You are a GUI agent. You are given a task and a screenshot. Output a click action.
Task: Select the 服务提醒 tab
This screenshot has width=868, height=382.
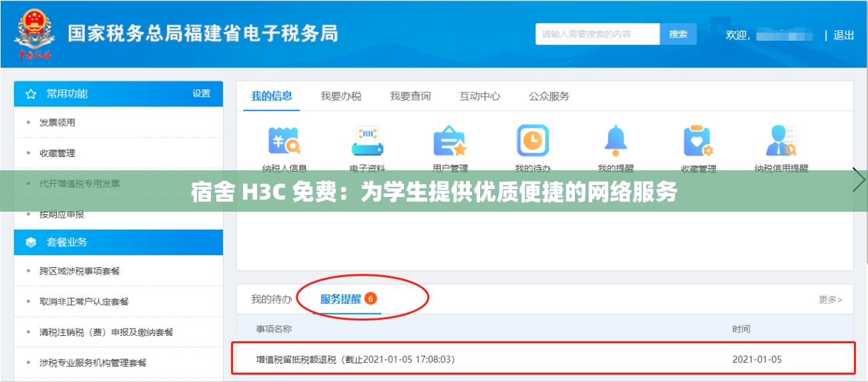341,299
